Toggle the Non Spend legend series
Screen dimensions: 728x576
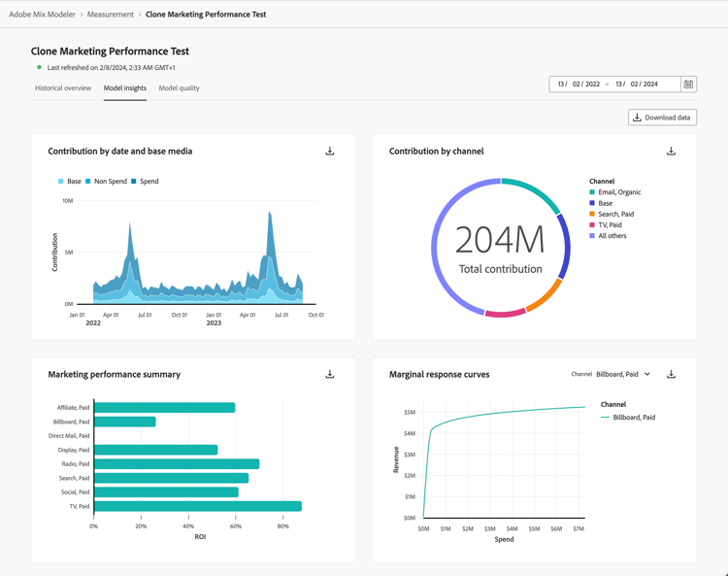(x=110, y=182)
